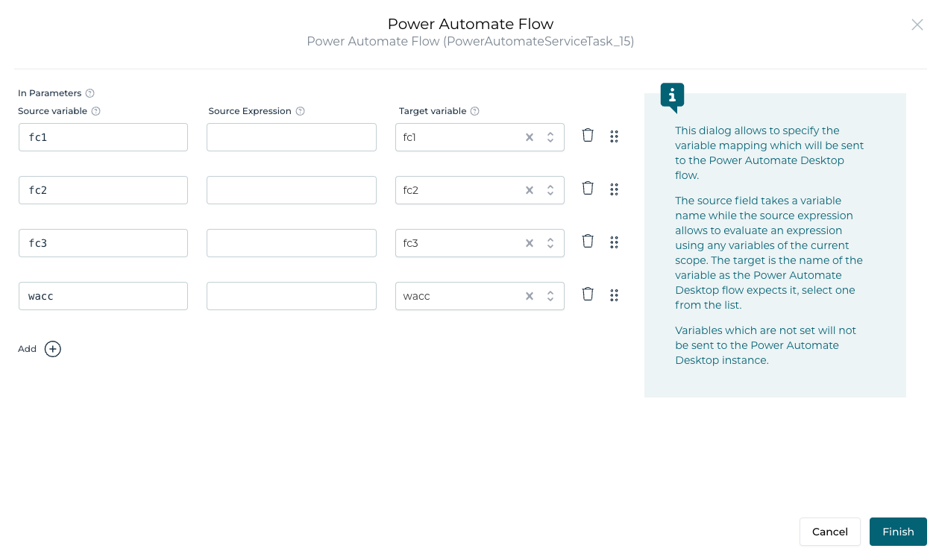Open help for In Parameters
Viewport: 942px width, 560px height.
(x=90, y=92)
